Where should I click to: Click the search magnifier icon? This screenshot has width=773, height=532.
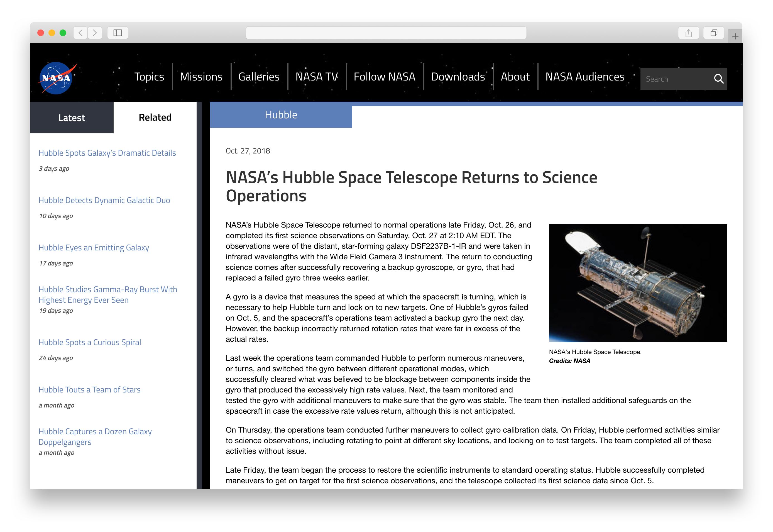(718, 79)
